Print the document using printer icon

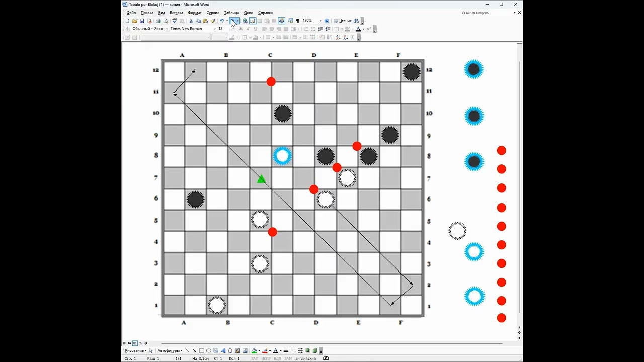pyautogui.click(x=158, y=21)
